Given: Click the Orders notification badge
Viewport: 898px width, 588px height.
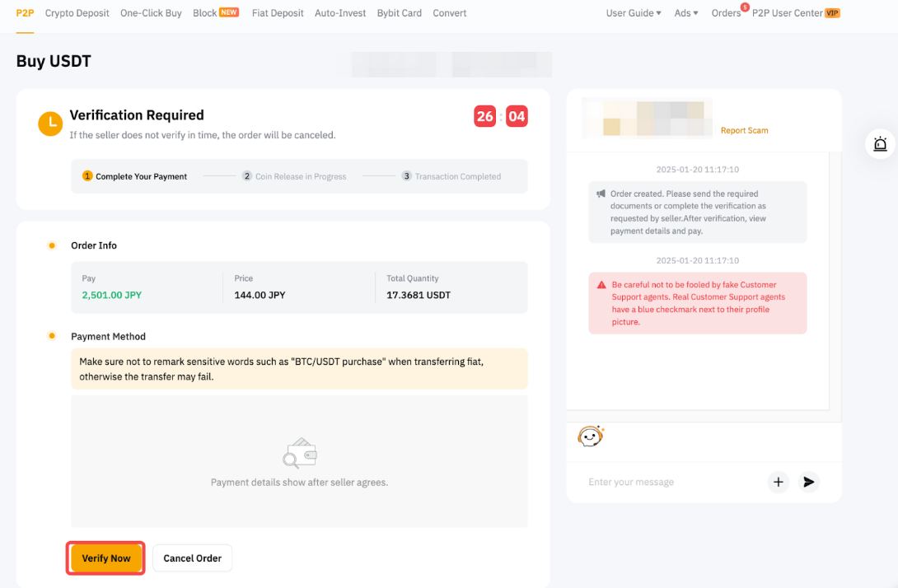Looking at the screenshot, I should pyautogui.click(x=745, y=7).
